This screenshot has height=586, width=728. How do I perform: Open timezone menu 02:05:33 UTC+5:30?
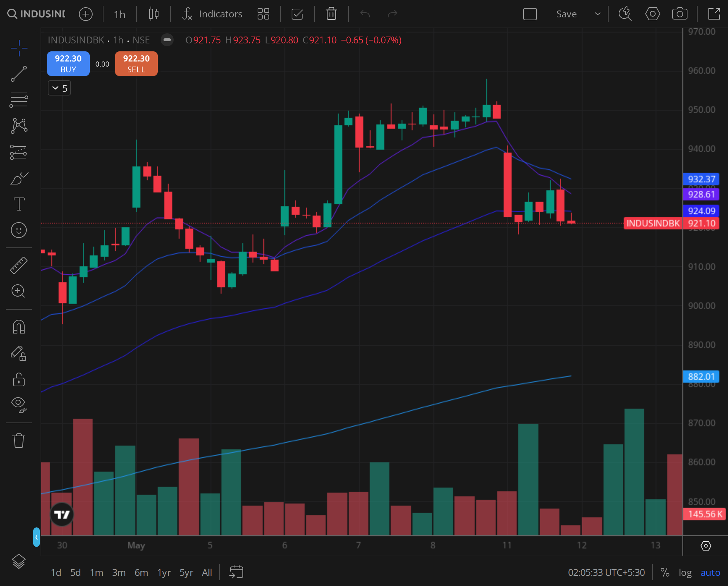[606, 573]
